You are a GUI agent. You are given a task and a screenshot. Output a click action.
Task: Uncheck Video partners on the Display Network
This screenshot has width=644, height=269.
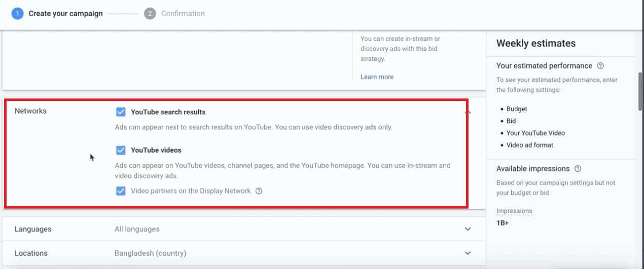(x=121, y=191)
